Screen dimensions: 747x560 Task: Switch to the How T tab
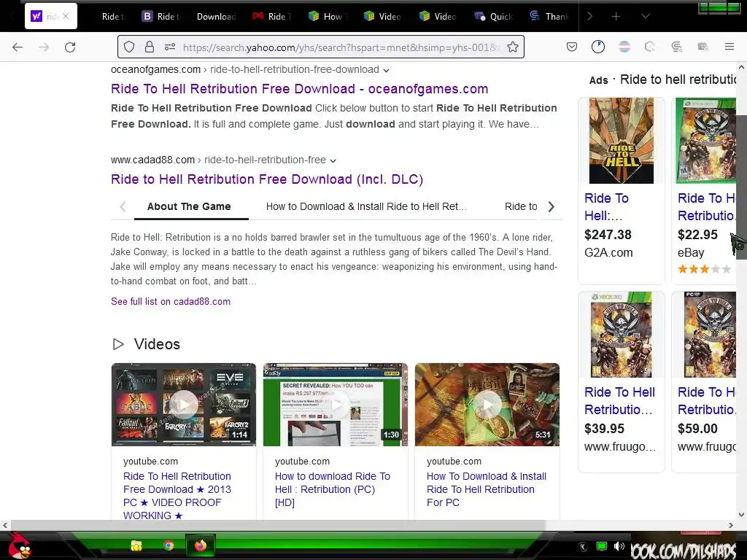[328, 16]
